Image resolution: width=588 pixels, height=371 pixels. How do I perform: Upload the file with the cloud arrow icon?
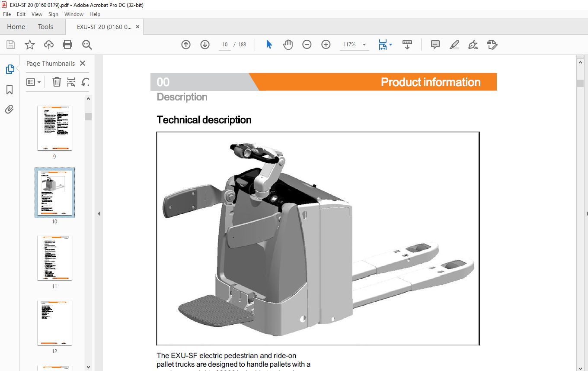tap(49, 45)
